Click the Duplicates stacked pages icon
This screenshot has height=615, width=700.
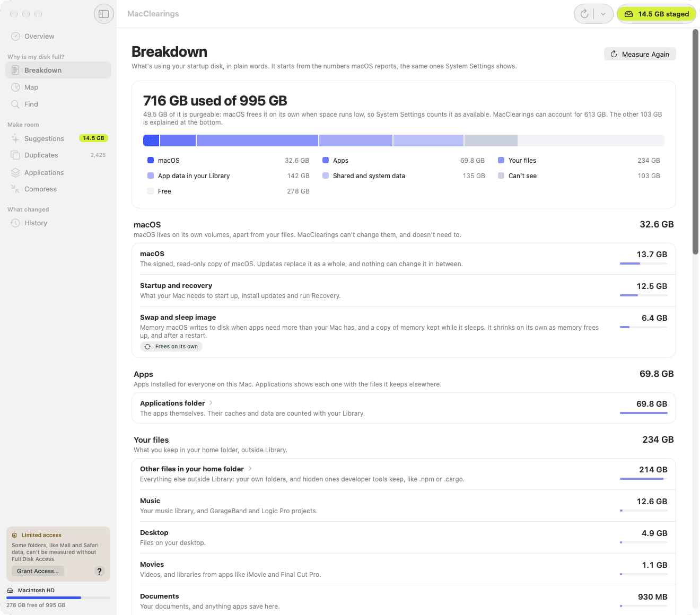click(x=15, y=155)
